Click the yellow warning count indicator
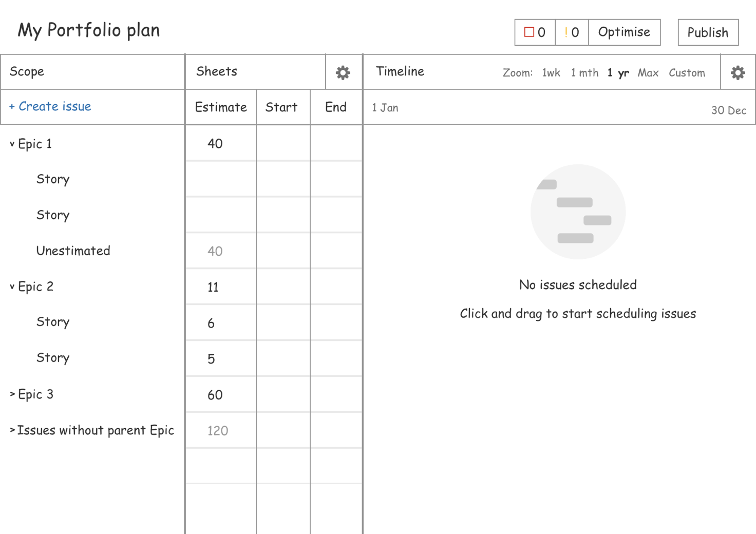The image size is (756, 534). [571, 32]
